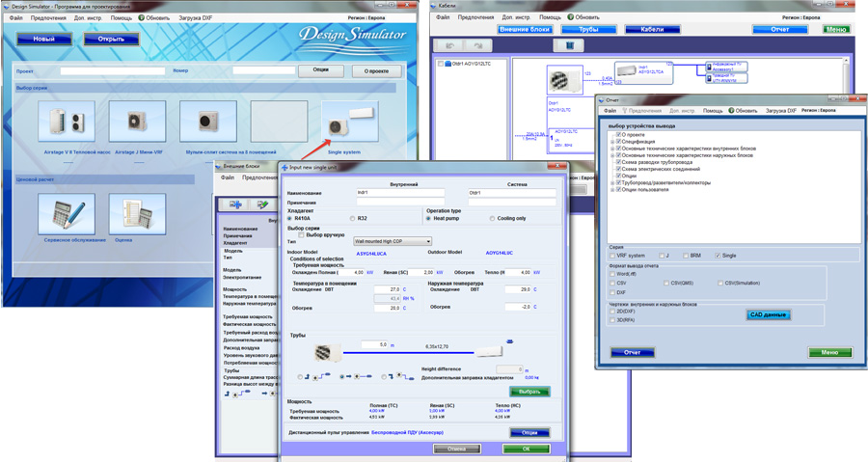Open the Wall mounted High COP dropdown
Screen dimensions: 868x462
(393, 241)
